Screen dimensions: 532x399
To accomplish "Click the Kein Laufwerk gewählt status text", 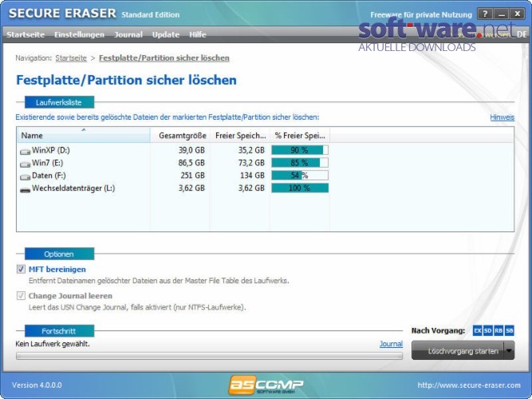I will pos(53,344).
